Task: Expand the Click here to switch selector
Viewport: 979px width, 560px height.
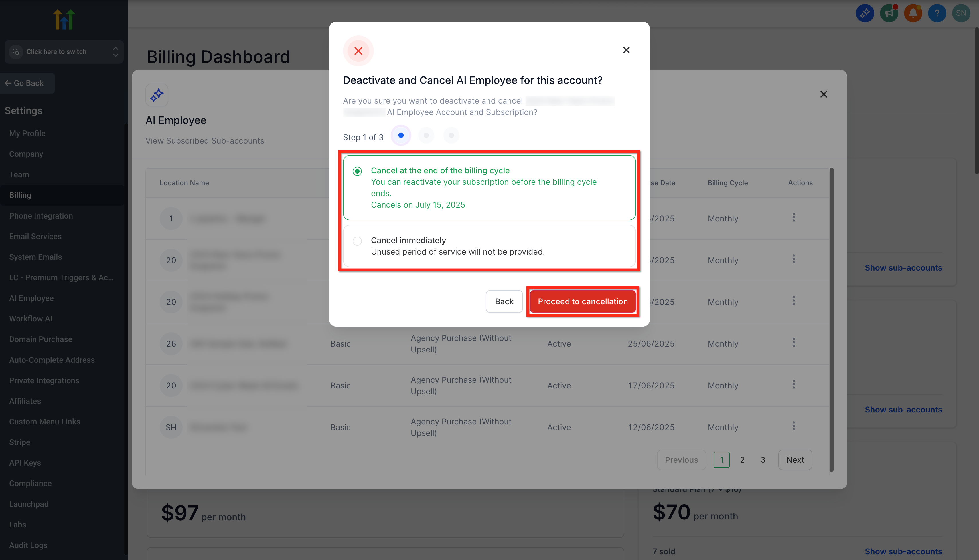Action: click(x=64, y=51)
